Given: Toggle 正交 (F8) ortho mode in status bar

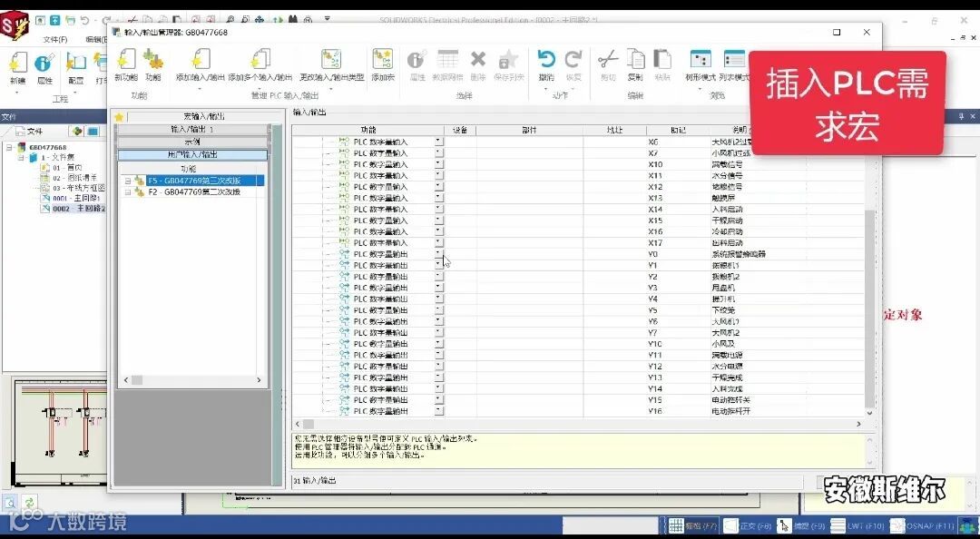Looking at the screenshot, I should coord(747,526).
